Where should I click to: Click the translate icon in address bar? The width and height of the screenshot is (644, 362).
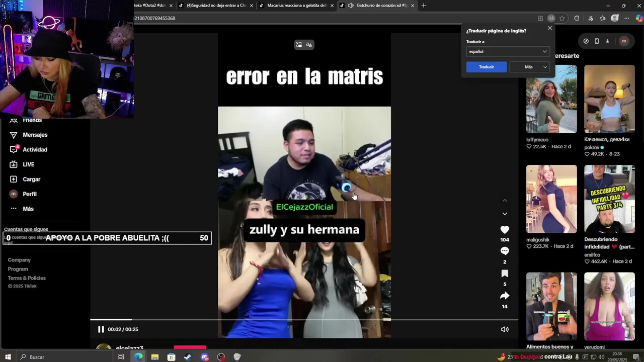(551, 18)
